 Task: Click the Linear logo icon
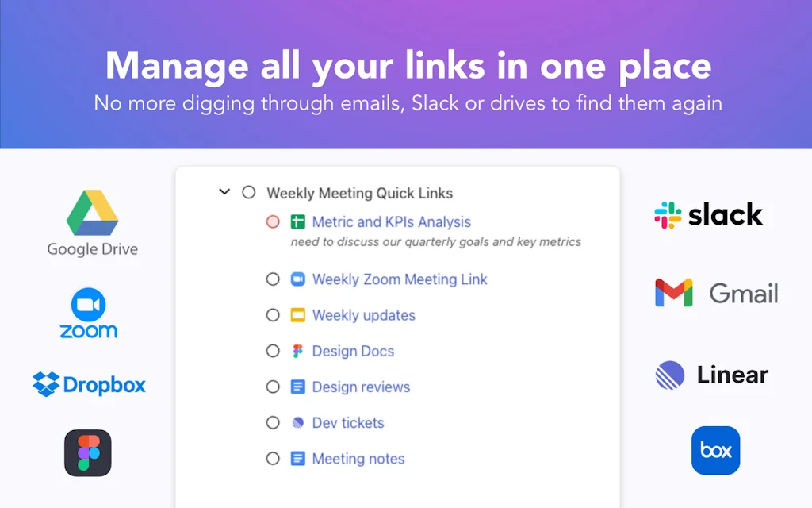tap(670, 375)
